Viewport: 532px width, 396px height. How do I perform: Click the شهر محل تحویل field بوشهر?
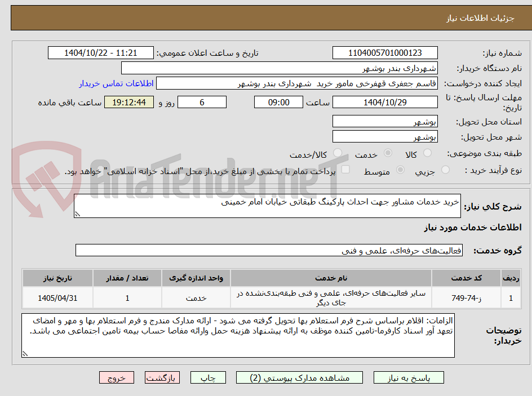tap(385, 137)
